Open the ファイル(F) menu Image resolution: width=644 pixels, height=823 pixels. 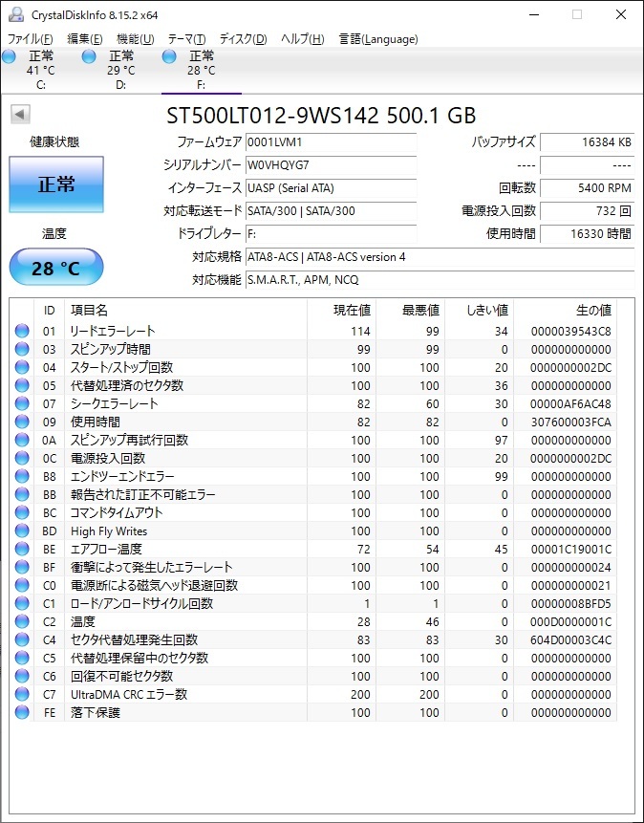click(x=30, y=39)
